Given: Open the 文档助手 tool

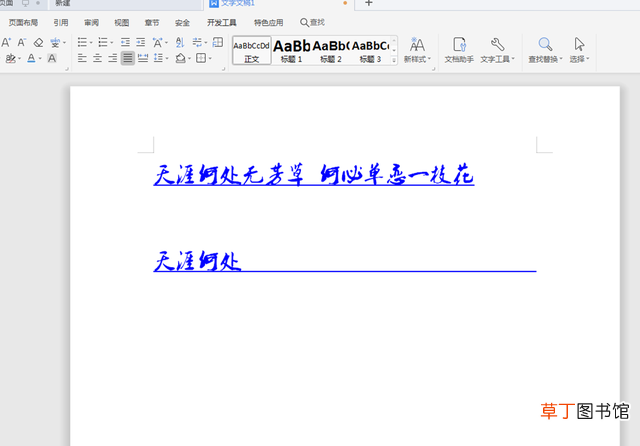Looking at the screenshot, I should [459, 50].
